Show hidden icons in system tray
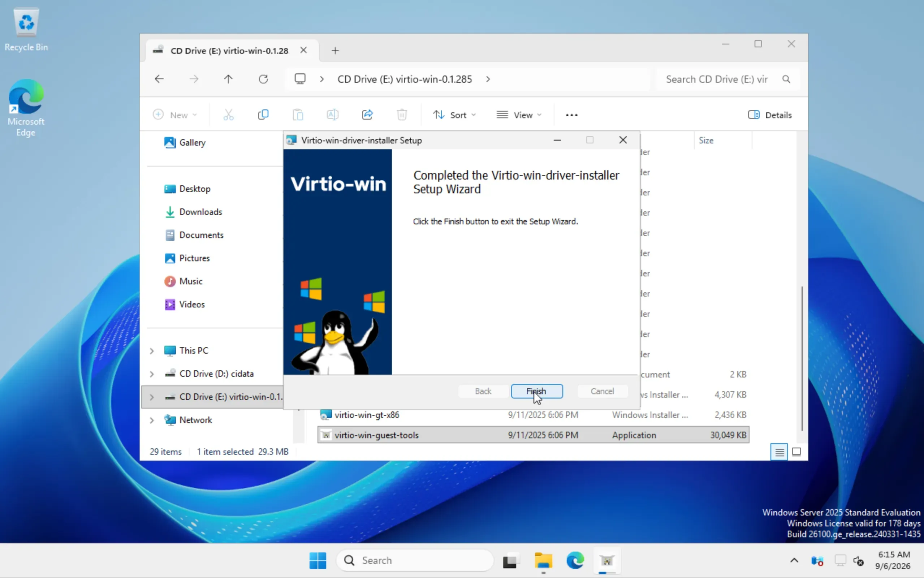Image resolution: width=924 pixels, height=578 pixels. [794, 560]
